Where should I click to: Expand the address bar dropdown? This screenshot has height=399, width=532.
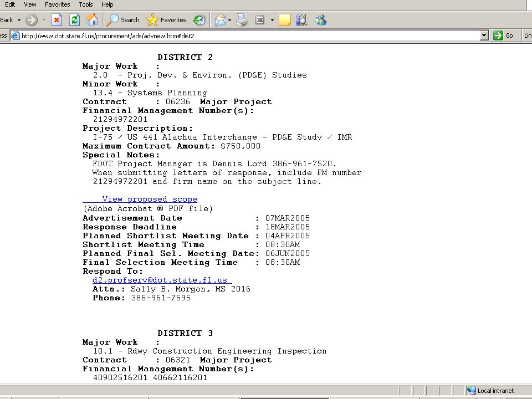click(484, 35)
